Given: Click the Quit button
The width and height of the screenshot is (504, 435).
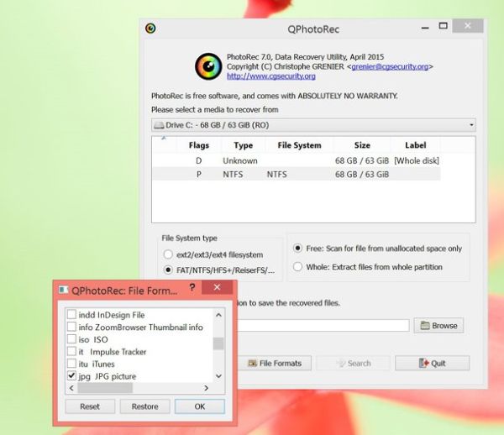Looking at the screenshot, I should pyautogui.click(x=433, y=363).
